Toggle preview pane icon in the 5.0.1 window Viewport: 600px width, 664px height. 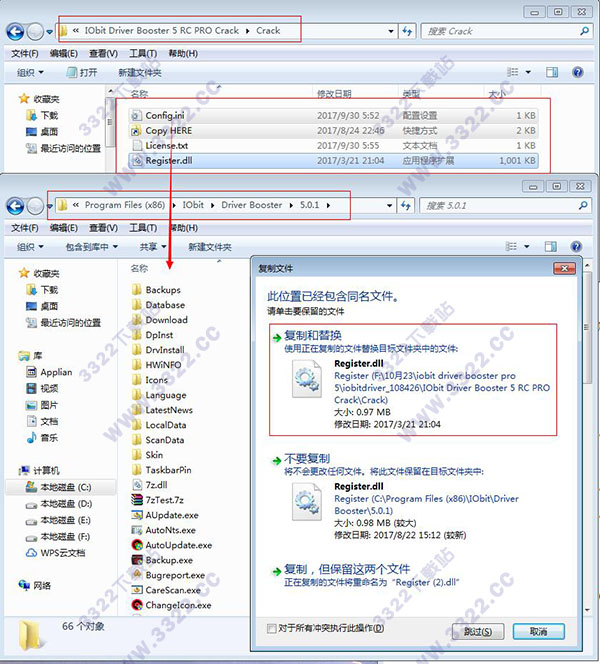(x=550, y=246)
